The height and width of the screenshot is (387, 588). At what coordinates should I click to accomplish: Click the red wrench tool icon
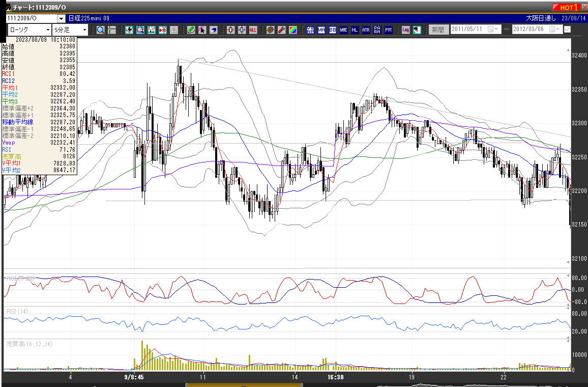282,30
